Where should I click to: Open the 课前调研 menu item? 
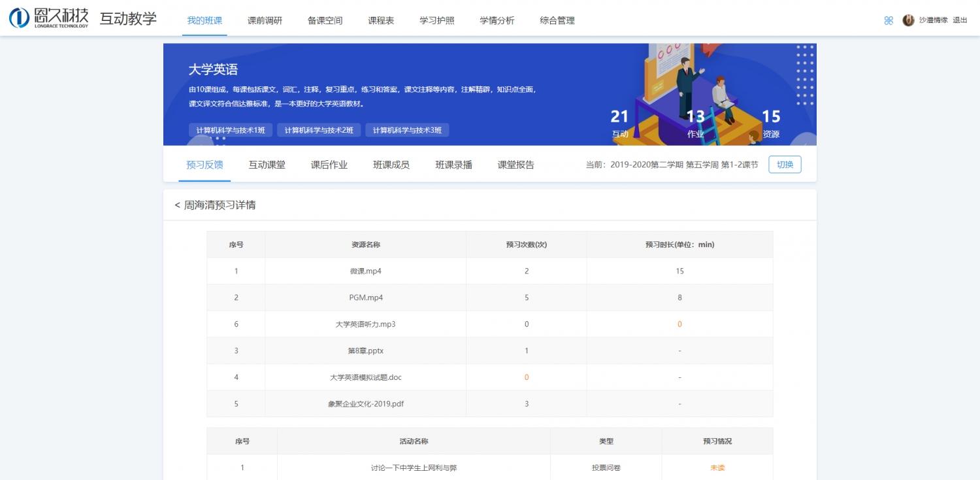coord(265,20)
